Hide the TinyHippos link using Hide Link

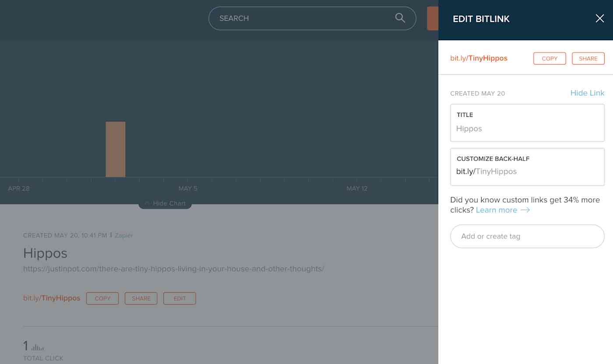pos(587,93)
